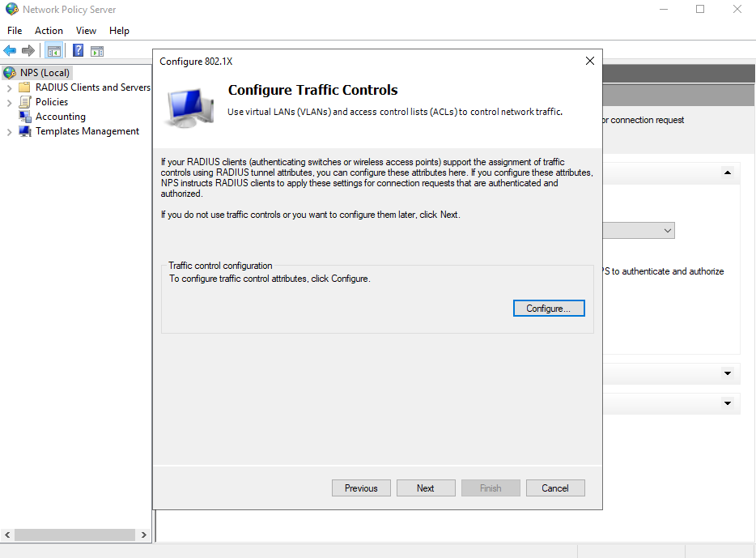Open the Help menu
This screenshot has width=756, height=558.
click(x=119, y=31)
